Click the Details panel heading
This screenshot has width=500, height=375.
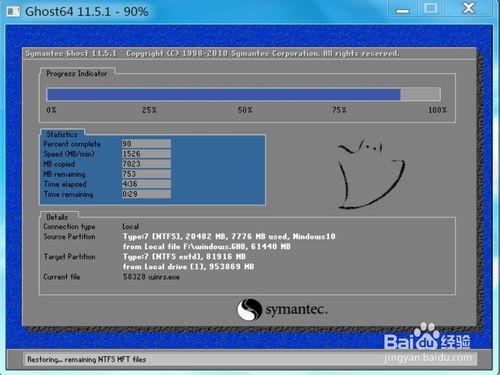pyautogui.click(x=57, y=217)
